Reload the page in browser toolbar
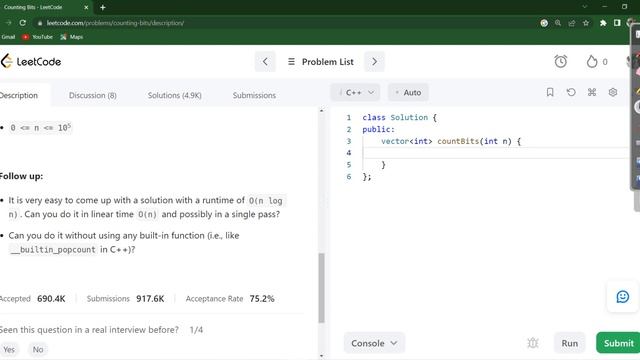This screenshot has height=360, width=640. [x=23, y=23]
